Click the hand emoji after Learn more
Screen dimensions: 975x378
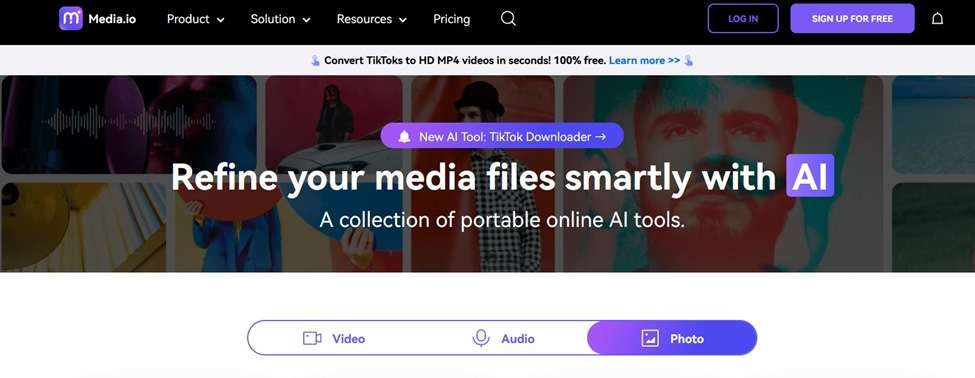point(688,61)
